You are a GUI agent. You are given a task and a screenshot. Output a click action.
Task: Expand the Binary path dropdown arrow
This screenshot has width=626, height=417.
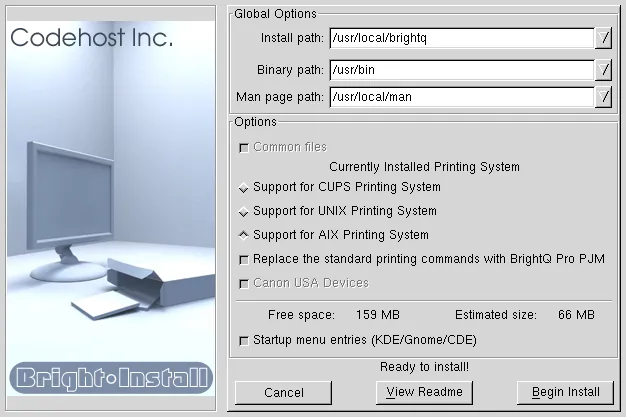point(603,70)
